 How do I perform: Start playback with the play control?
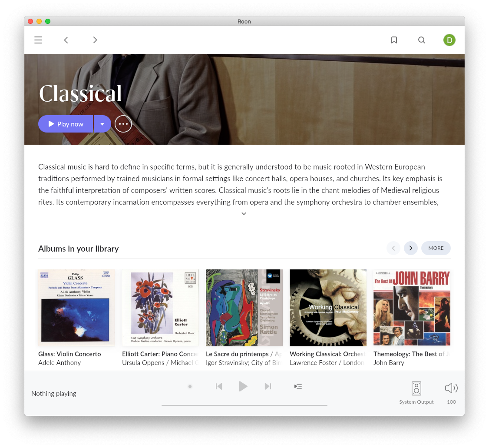click(x=243, y=386)
